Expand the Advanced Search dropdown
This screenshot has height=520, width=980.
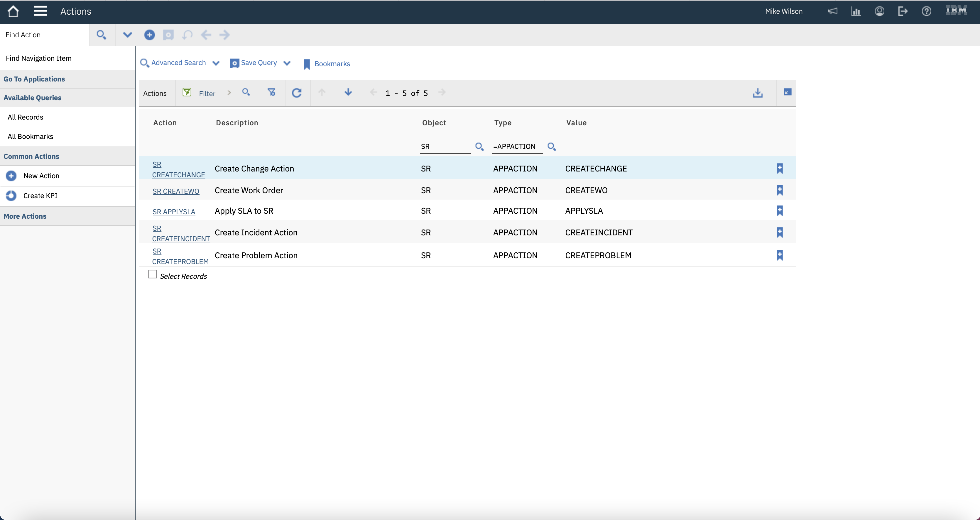217,63
